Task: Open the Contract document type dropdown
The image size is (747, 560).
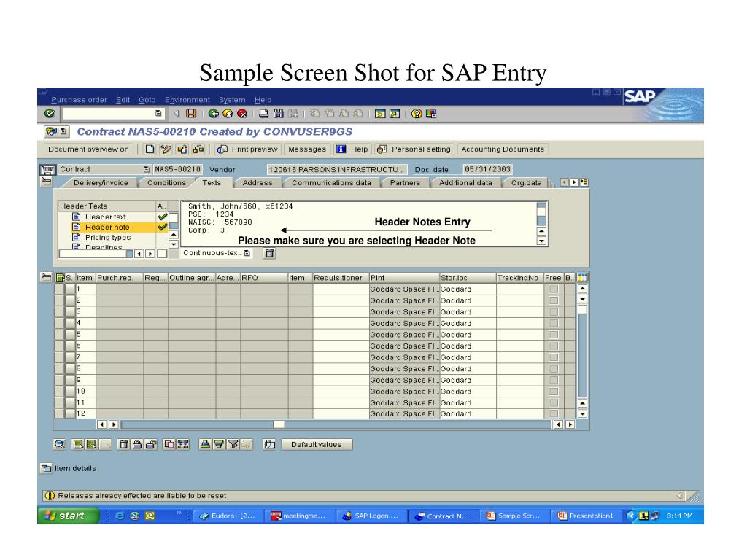Action: tap(146, 169)
